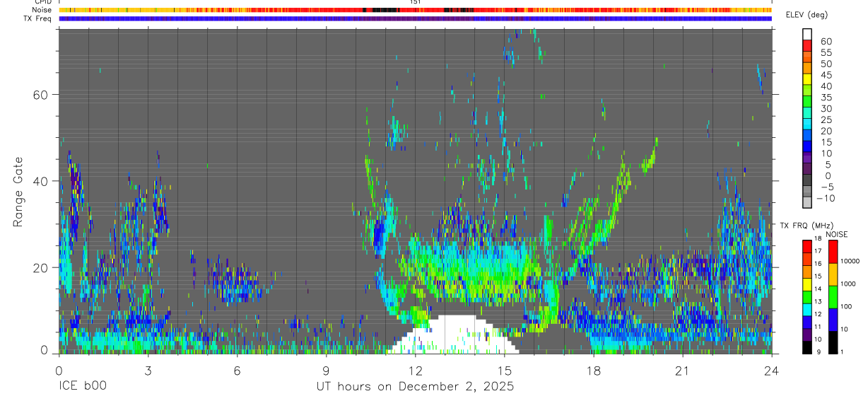The image size is (868, 401).
Task: Click the x-axis tick label "21"
Action: click(682, 371)
